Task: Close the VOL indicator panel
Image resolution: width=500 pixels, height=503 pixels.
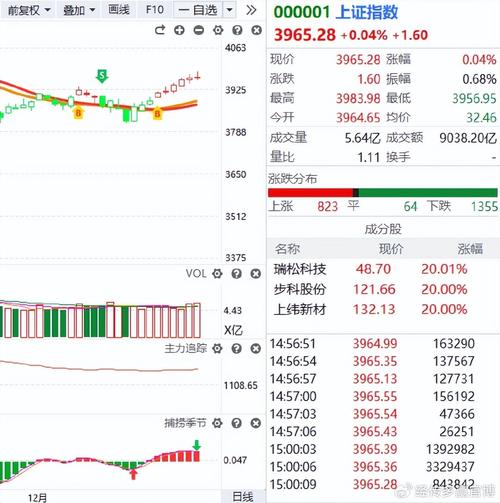Action: (x=256, y=274)
